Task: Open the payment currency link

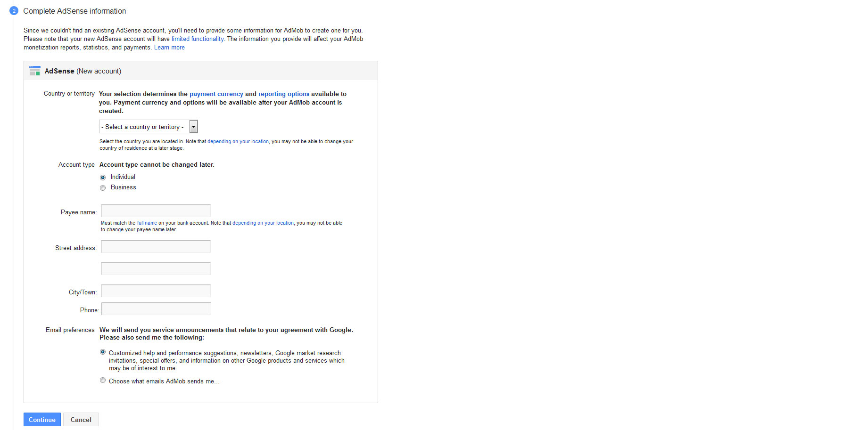Action: coord(216,94)
